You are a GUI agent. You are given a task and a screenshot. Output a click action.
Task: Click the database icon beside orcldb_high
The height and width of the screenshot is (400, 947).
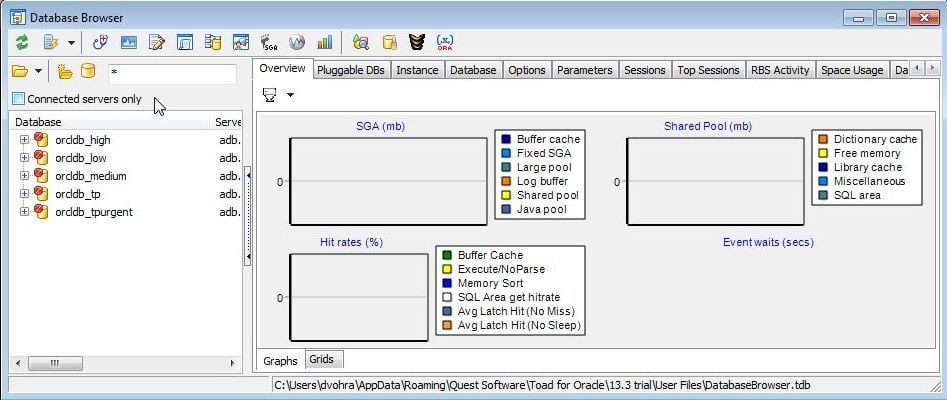(x=40, y=140)
